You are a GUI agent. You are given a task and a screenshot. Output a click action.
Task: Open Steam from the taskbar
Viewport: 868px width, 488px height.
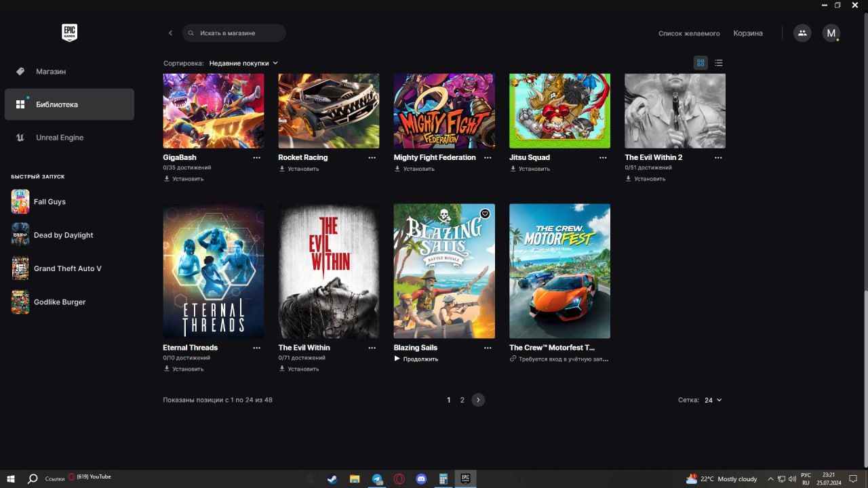[x=332, y=479]
